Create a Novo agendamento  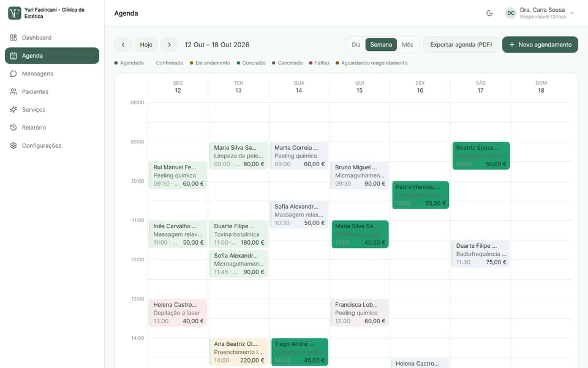click(x=540, y=45)
